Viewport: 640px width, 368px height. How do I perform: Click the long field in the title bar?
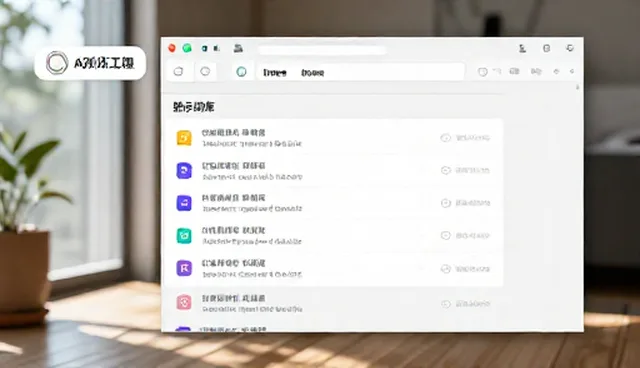click(x=322, y=50)
